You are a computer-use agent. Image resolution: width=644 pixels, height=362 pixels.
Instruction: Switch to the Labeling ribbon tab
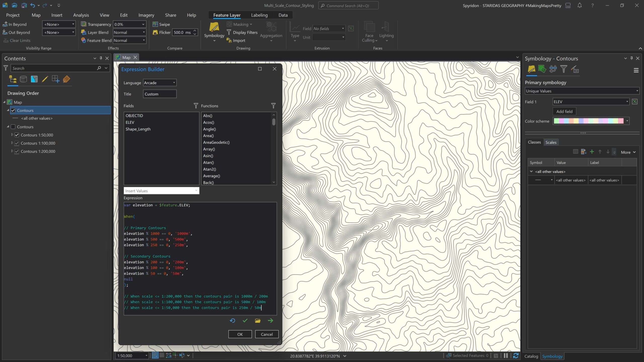pyautogui.click(x=259, y=15)
